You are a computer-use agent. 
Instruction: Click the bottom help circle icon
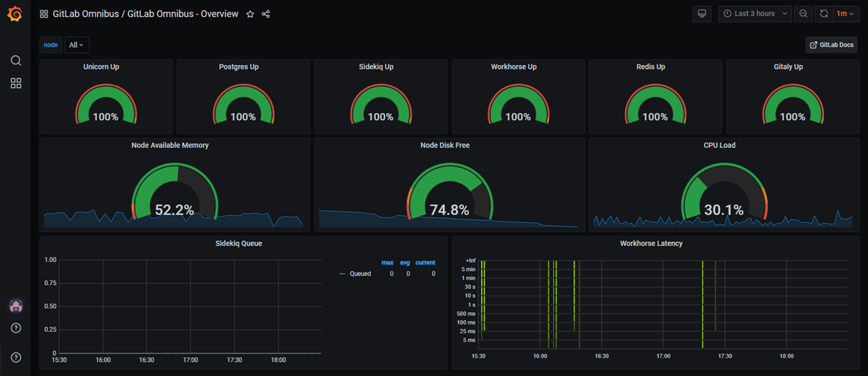click(x=16, y=358)
